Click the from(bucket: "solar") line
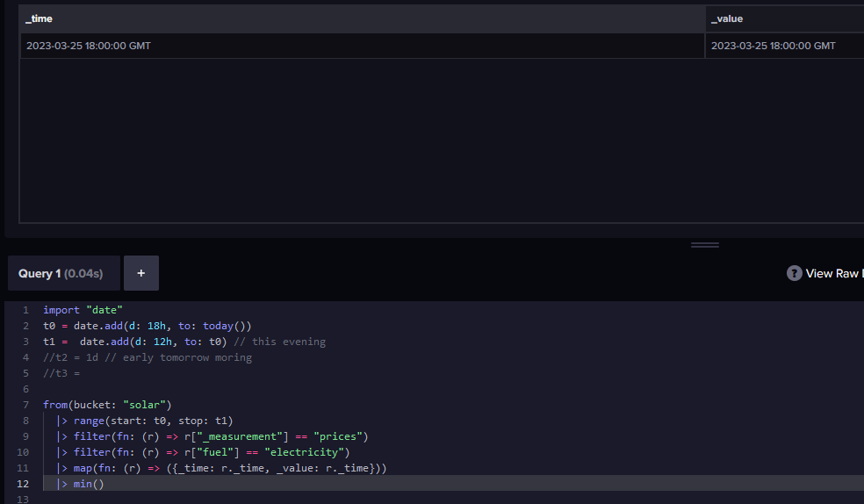864x504 pixels. [x=107, y=405]
